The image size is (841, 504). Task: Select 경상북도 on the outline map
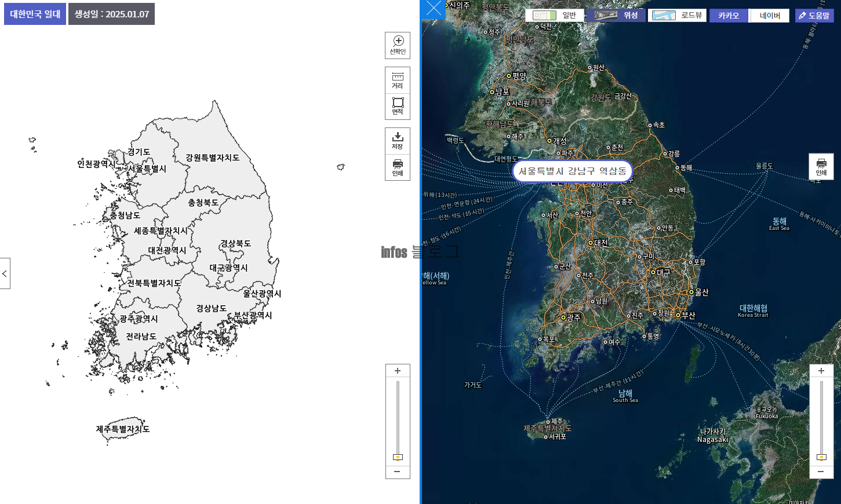pyautogui.click(x=235, y=244)
